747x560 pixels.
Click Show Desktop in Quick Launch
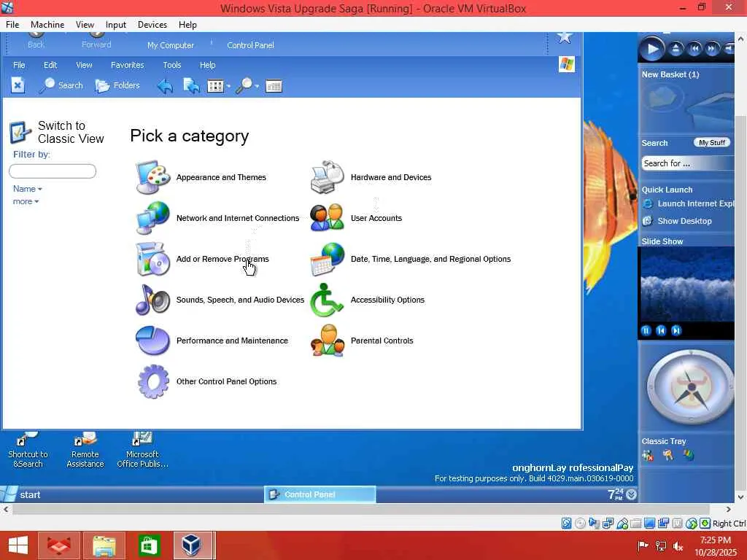(677, 221)
